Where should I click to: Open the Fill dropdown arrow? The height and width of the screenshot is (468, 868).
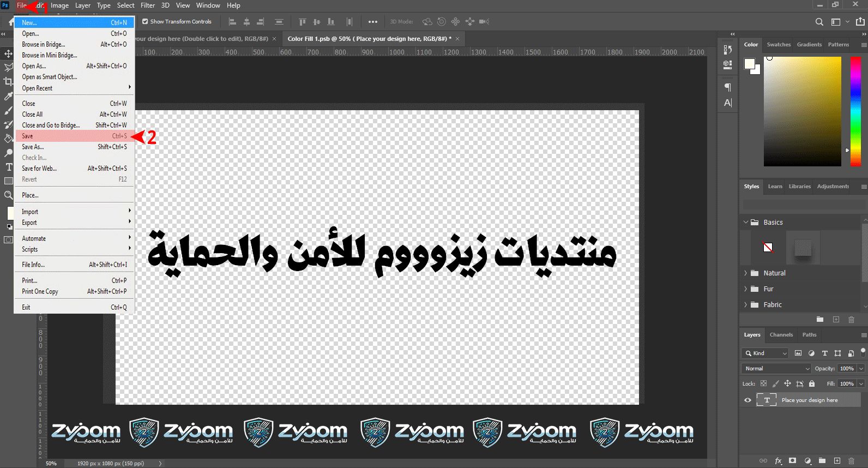[x=861, y=384]
